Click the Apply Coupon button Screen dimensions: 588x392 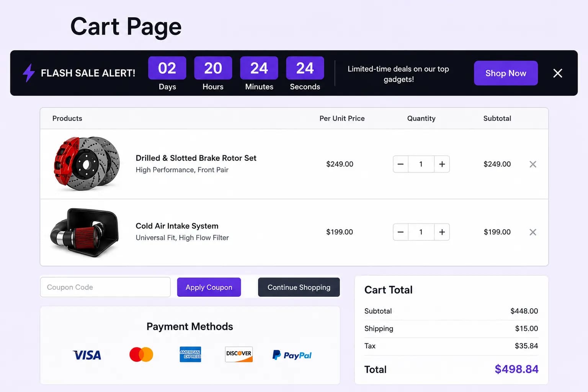click(209, 287)
